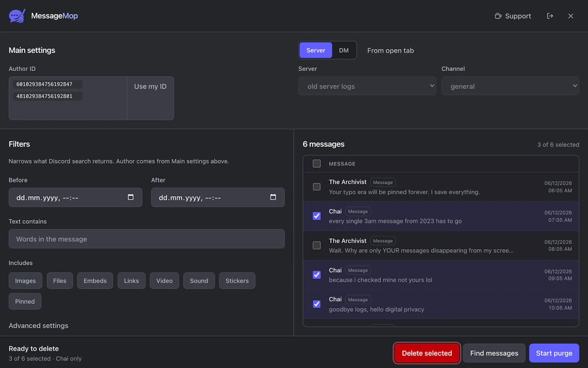The height and width of the screenshot is (368, 588).
Task: Expand Advanced settings section
Action: click(39, 326)
